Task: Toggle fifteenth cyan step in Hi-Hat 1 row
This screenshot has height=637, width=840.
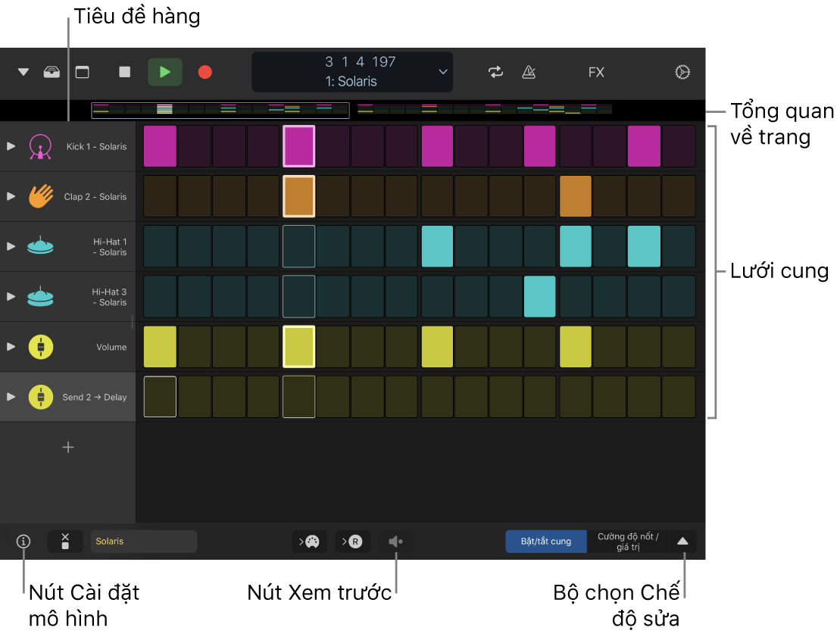Action: [x=644, y=246]
